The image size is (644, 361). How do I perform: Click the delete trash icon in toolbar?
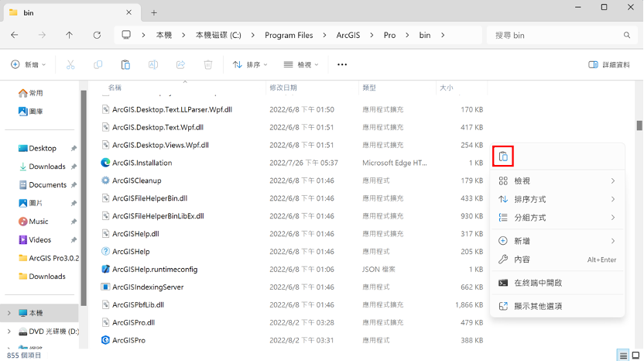(x=207, y=65)
